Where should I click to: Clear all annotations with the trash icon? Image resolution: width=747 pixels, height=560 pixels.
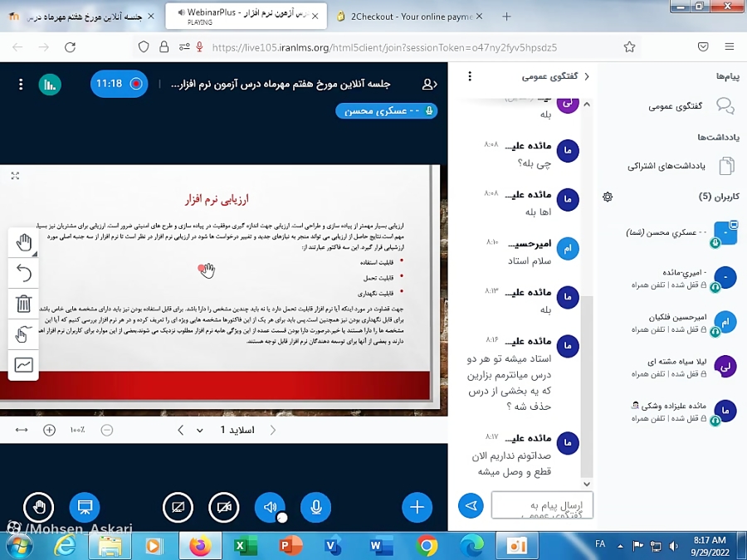click(24, 299)
